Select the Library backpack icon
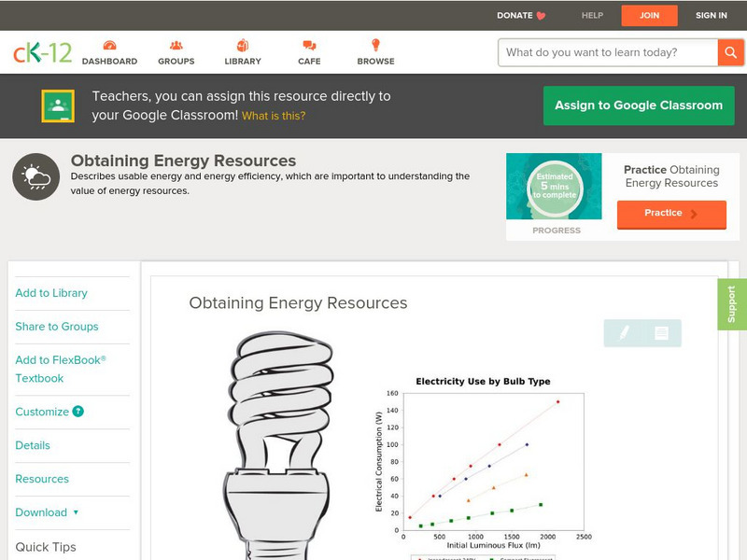Image resolution: width=747 pixels, height=560 pixels. coord(243,44)
